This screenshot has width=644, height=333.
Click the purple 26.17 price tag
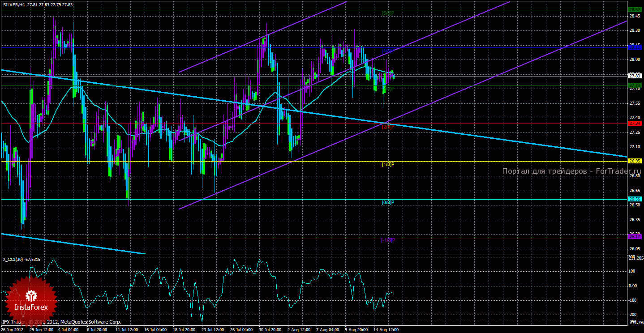point(635,237)
